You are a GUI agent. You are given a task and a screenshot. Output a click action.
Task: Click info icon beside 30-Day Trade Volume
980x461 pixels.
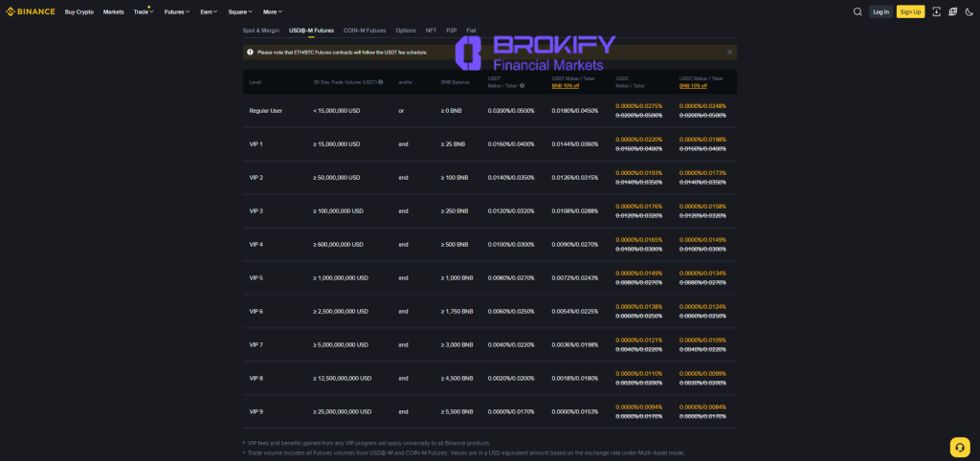pos(380,82)
